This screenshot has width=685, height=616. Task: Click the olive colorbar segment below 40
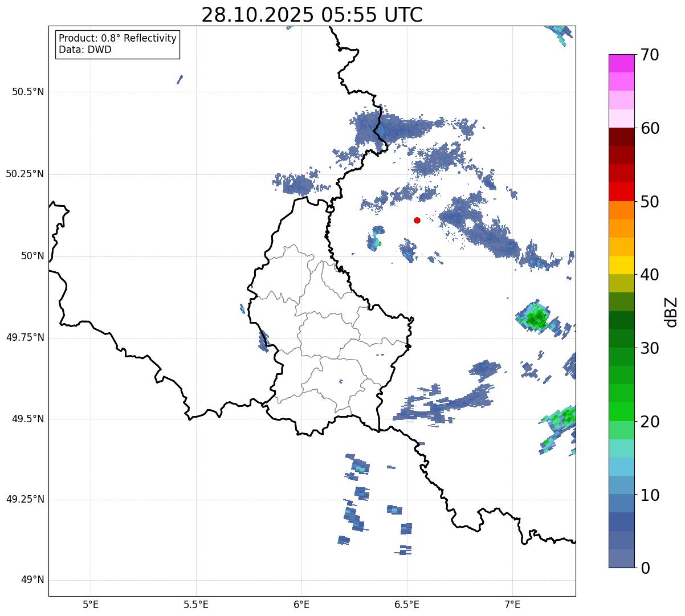pyautogui.click(x=622, y=283)
